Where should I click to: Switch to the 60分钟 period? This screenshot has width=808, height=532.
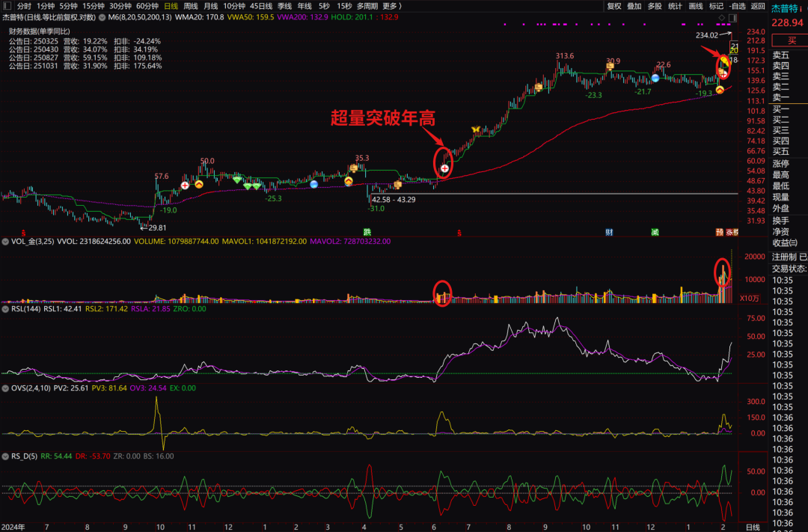(x=147, y=6)
